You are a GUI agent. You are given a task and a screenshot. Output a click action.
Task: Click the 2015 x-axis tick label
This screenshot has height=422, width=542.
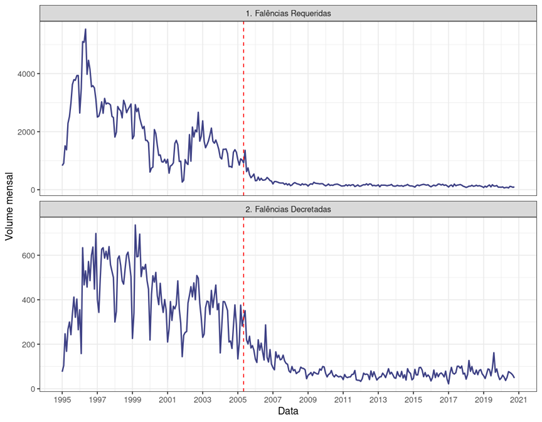(413, 400)
